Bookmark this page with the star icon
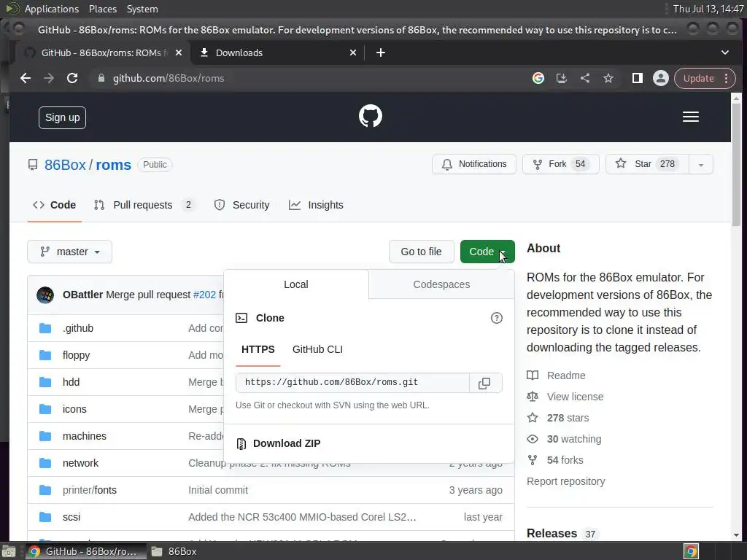 (608, 78)
